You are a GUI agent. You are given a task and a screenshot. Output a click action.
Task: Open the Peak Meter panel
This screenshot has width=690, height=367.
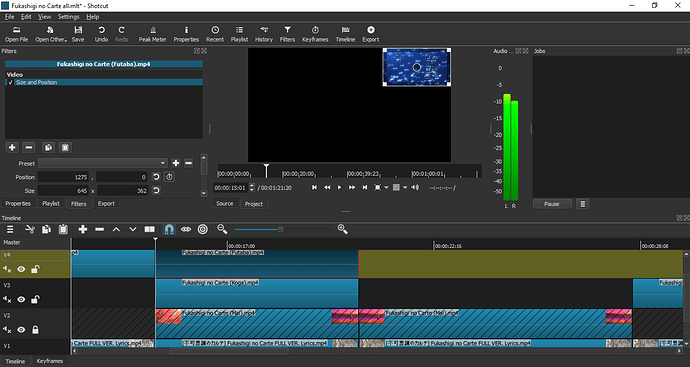[153, 34]
